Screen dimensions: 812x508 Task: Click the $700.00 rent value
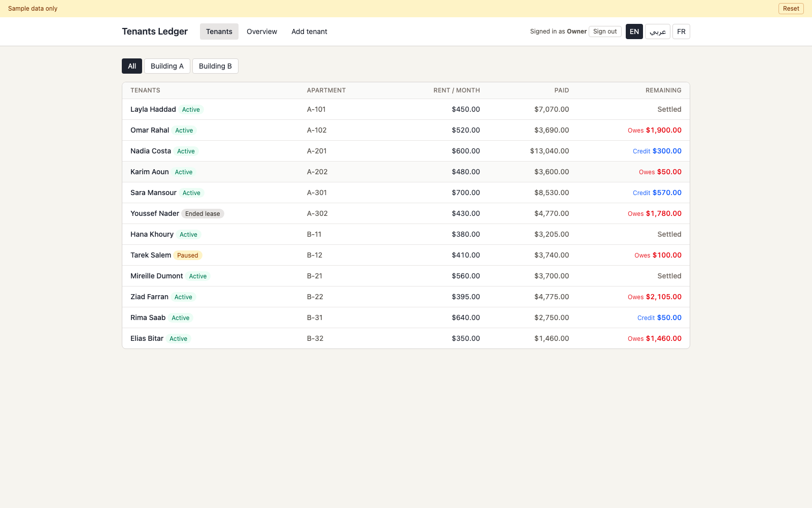coord(466,193)
